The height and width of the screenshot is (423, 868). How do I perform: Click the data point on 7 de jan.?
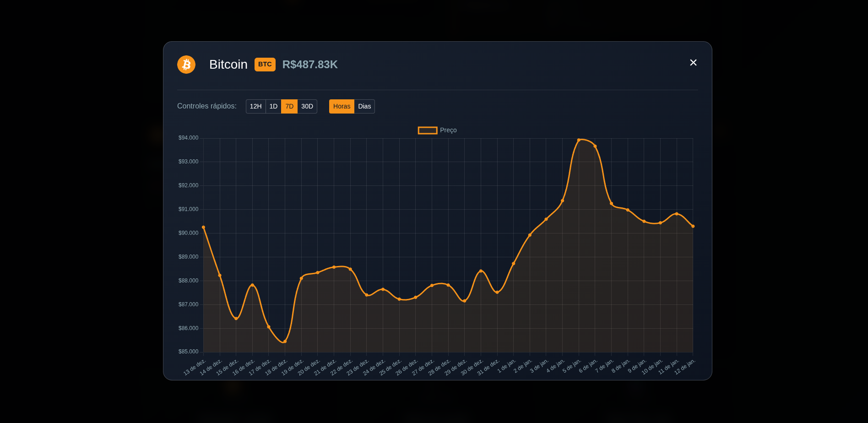[611, 204]
